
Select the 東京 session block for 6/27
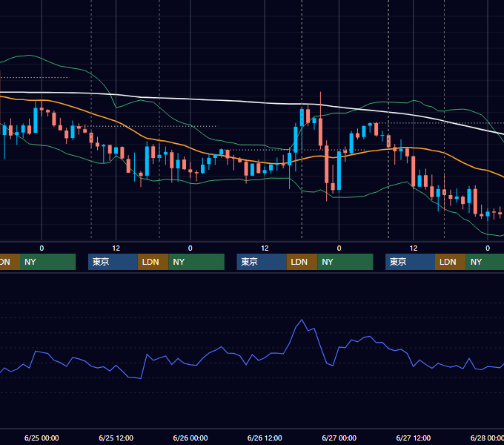pos(410,262)
